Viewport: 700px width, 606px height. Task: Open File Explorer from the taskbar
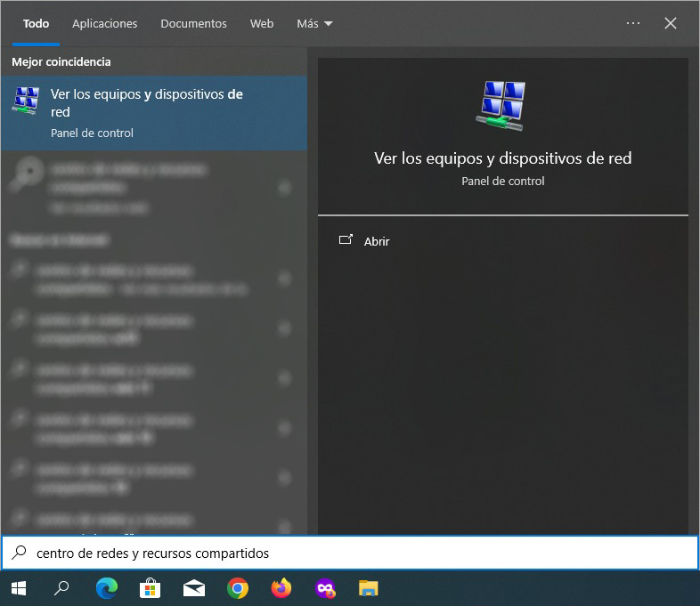pyautogui.click(x=368, y=588)
